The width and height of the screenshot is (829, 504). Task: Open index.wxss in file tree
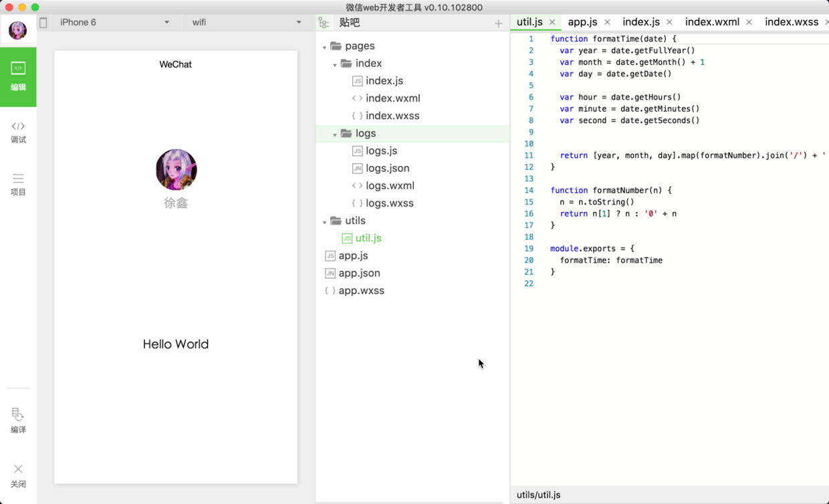[392, 116]
